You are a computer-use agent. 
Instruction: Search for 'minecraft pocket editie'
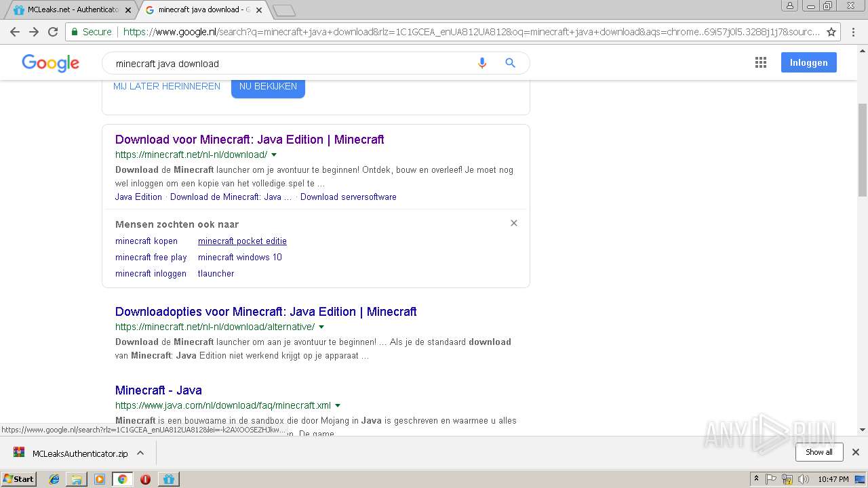tap(242, 241)
